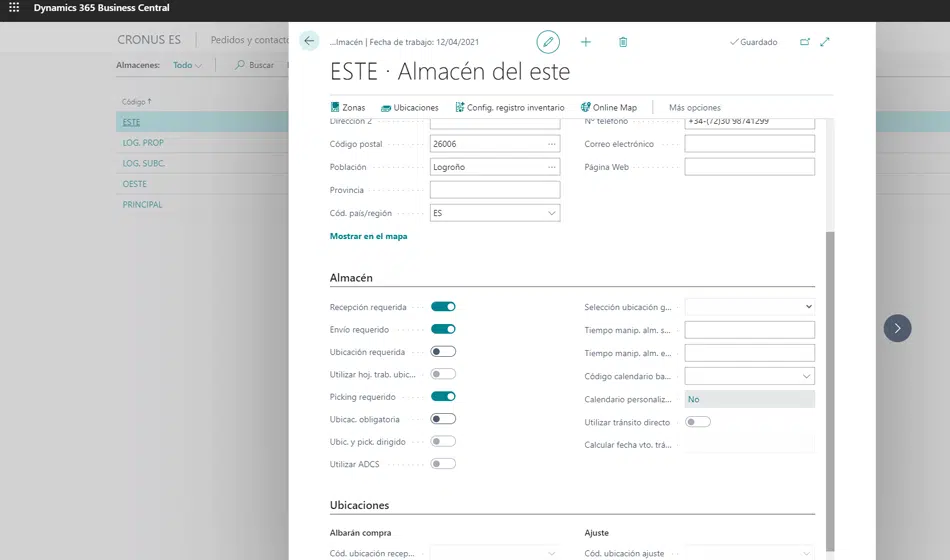Expand the card to full screen
This screenshot has width=950, height=560.
825,42
